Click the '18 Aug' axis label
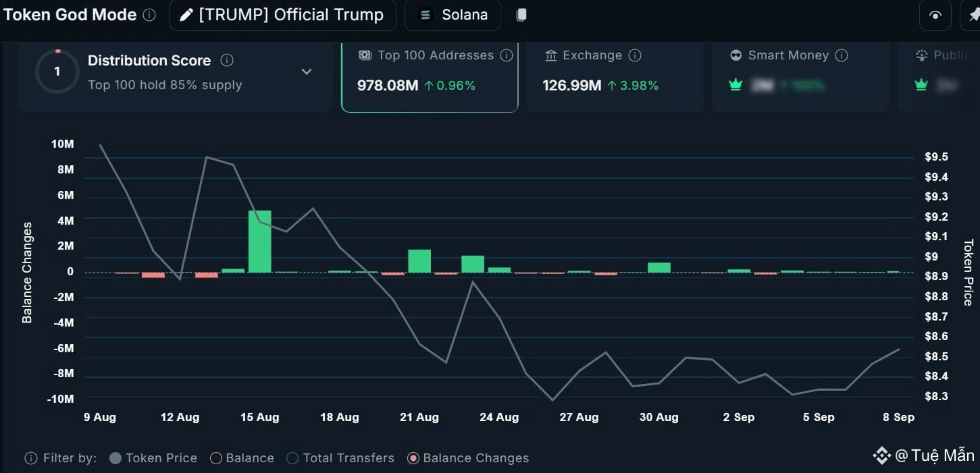980x473 pixels. pyautogui.click(x=339, y=418)
